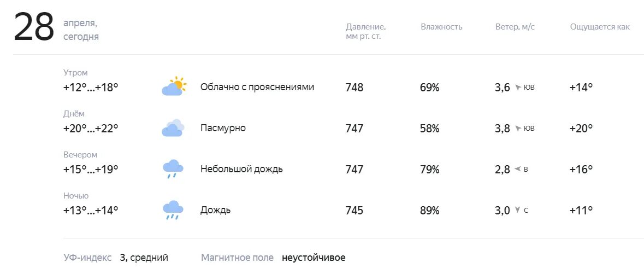Click the Утром temperature range +12°...+18°
This screenshot has width=644, height=274.
pos(91,87)
